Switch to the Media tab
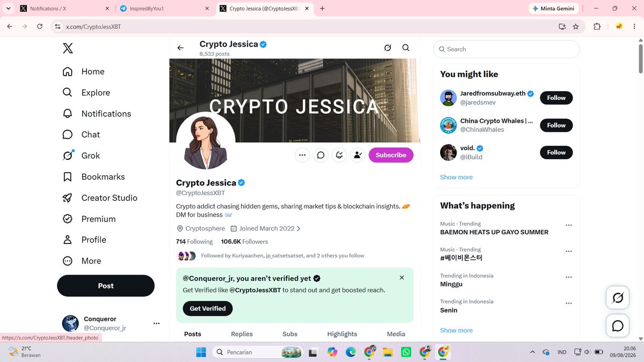This screenshot has width=644, height=362. click(396, 334)
